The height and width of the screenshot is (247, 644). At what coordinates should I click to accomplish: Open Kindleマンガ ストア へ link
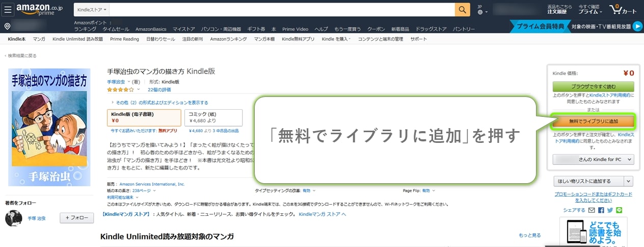(322, 214)
